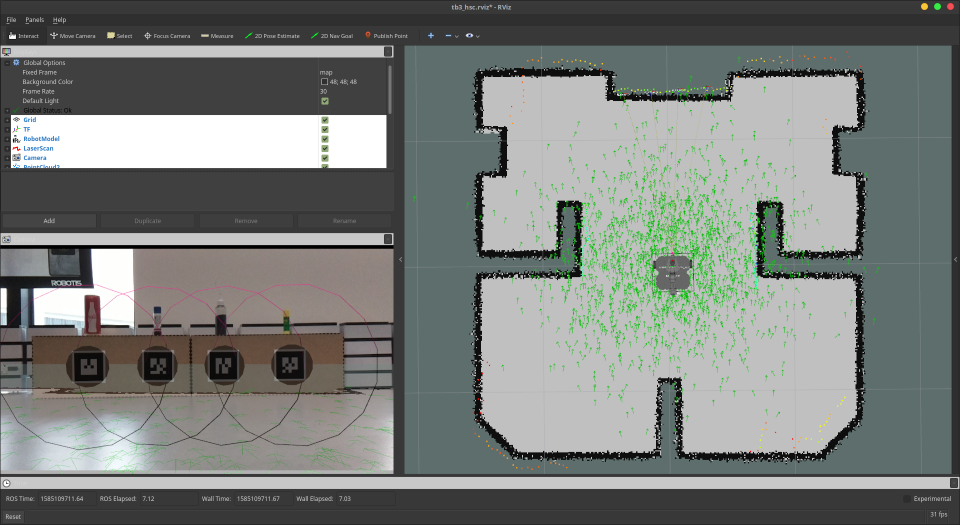Disable the Grid display checkbox
This screenshot has width=960, height=525.
(324, 120)
